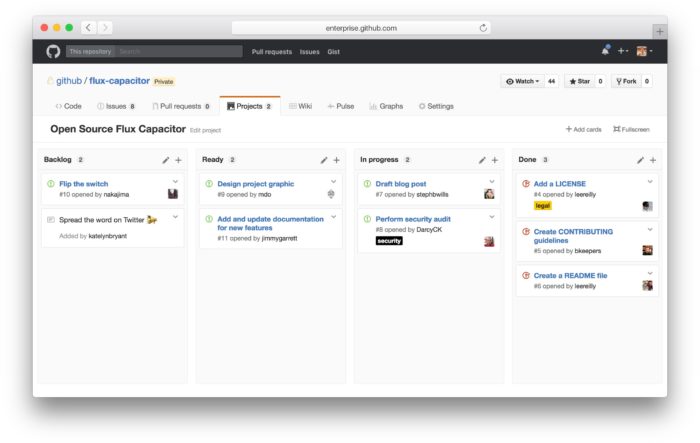Switch to the Graphs tab
700x443 pixels.
click(386, 106)
